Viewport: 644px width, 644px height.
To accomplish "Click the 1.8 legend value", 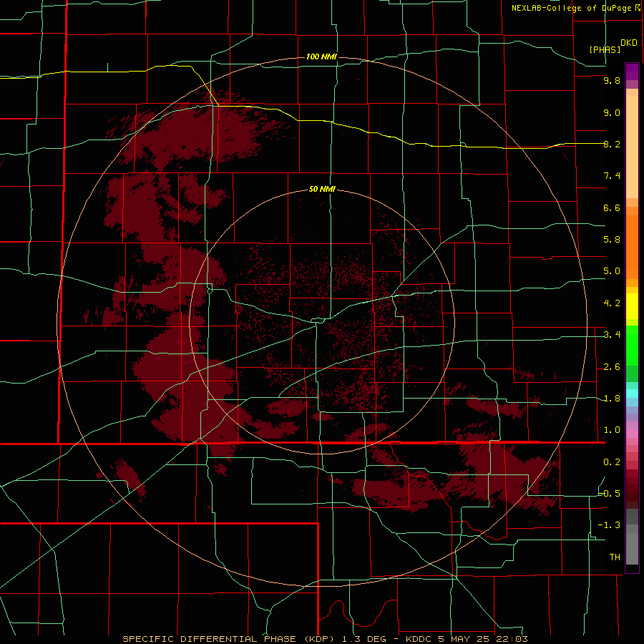I will [x=612, y=399].
